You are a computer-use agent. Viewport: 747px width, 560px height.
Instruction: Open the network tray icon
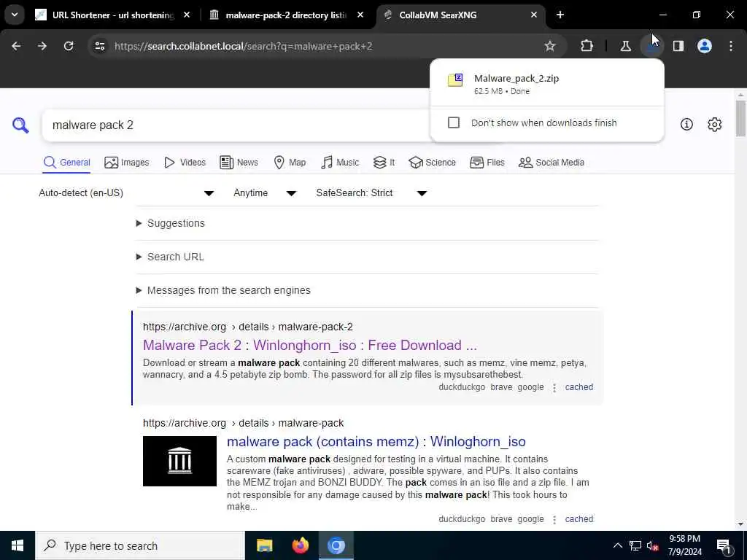coord(635,545)
